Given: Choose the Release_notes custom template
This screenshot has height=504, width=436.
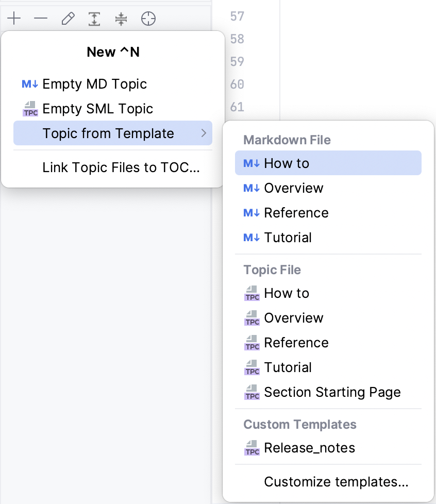Looking at the screenshot, I should (309, 448).
